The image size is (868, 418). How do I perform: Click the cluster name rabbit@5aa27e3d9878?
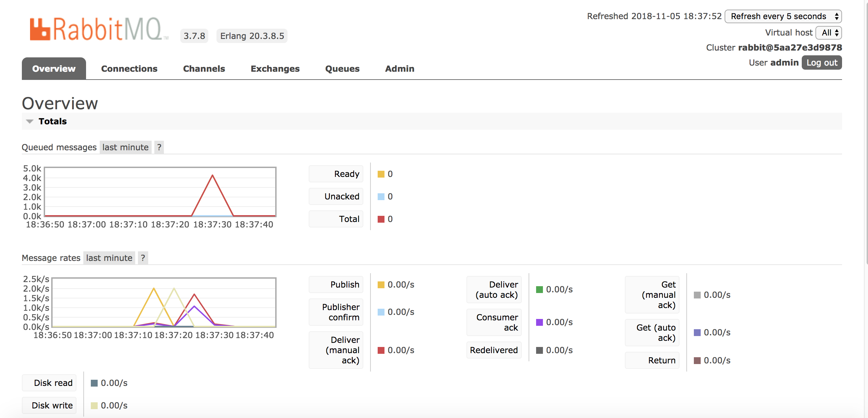[x=790, y=47]
